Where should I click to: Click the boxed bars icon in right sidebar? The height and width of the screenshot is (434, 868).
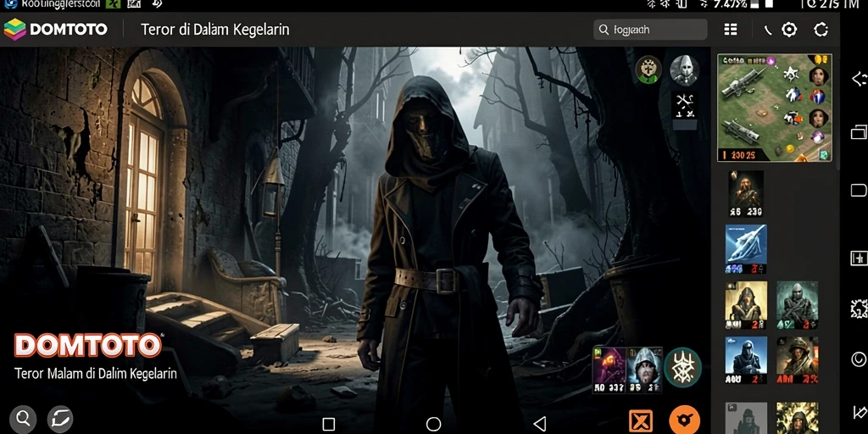click(859, 258)
